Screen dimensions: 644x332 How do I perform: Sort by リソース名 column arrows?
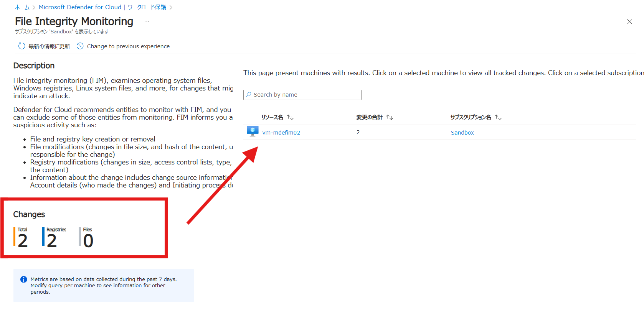(x=290, y=117)
